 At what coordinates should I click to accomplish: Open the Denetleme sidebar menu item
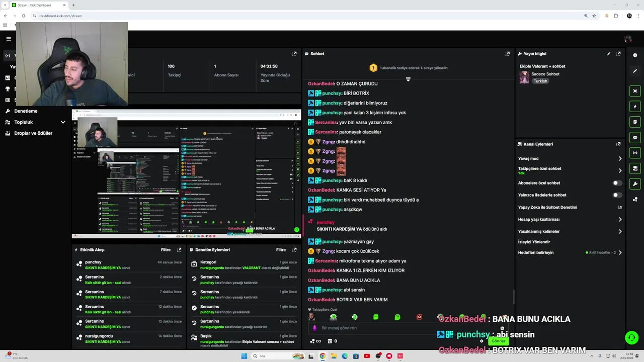26,111
